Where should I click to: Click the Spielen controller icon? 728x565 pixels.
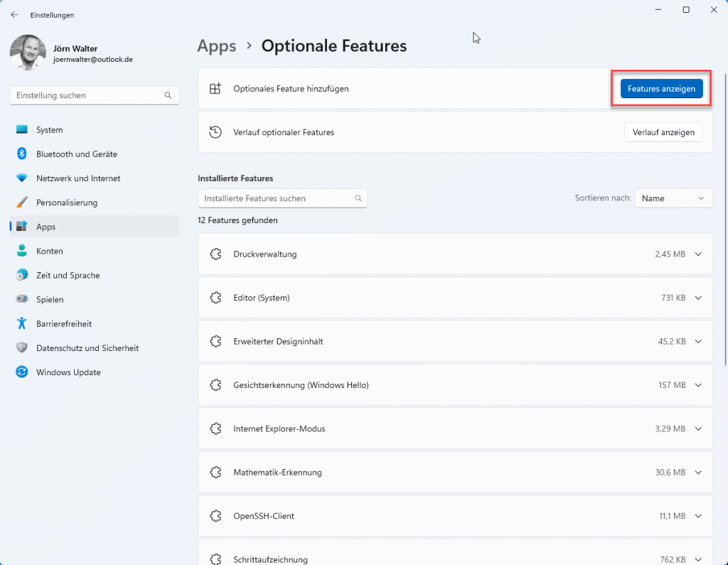tap(22, 299)
